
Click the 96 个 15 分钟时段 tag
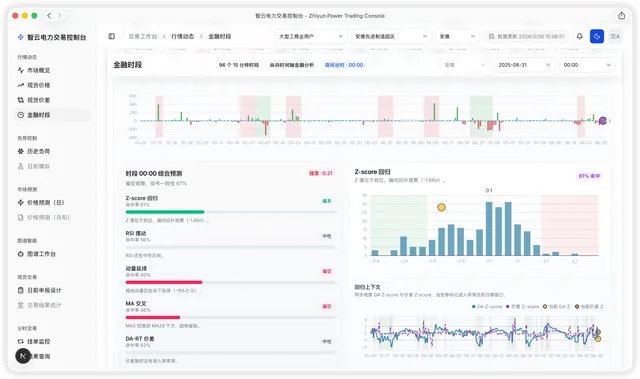click(239, 65)
